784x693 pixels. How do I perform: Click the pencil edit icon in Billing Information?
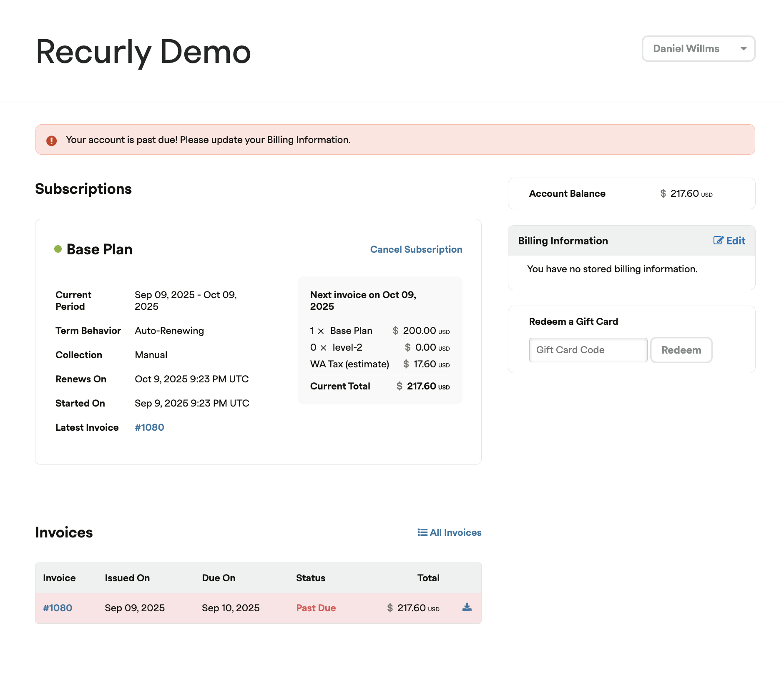[x=718, y=240]
